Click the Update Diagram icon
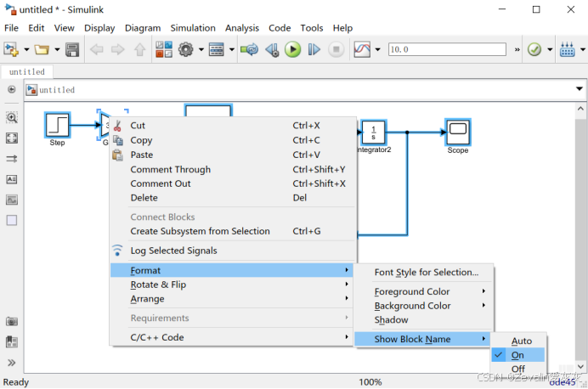Screen dimensions: 588x389 pos(249,49)
